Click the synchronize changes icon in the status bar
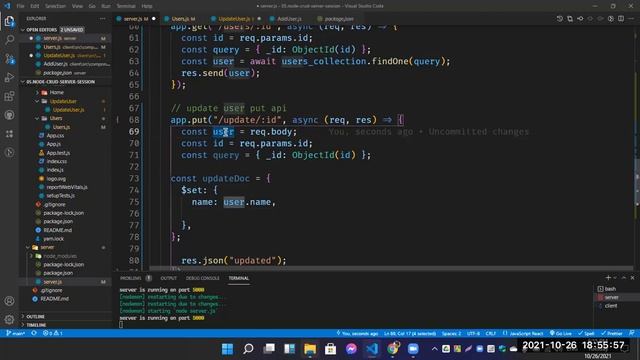The image size is (640, 360). (x=34, y=333)
